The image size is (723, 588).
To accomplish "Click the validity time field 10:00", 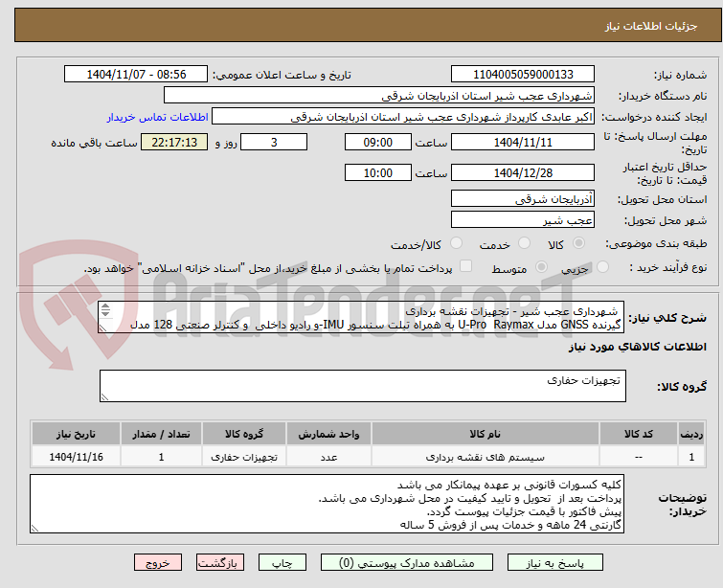I will pos(378,173).
